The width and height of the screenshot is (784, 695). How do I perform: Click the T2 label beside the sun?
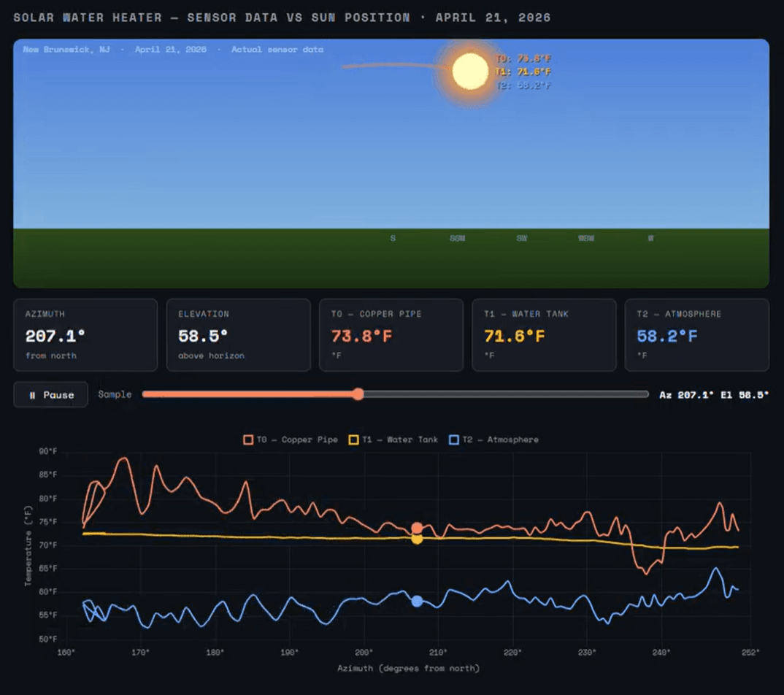523,85
